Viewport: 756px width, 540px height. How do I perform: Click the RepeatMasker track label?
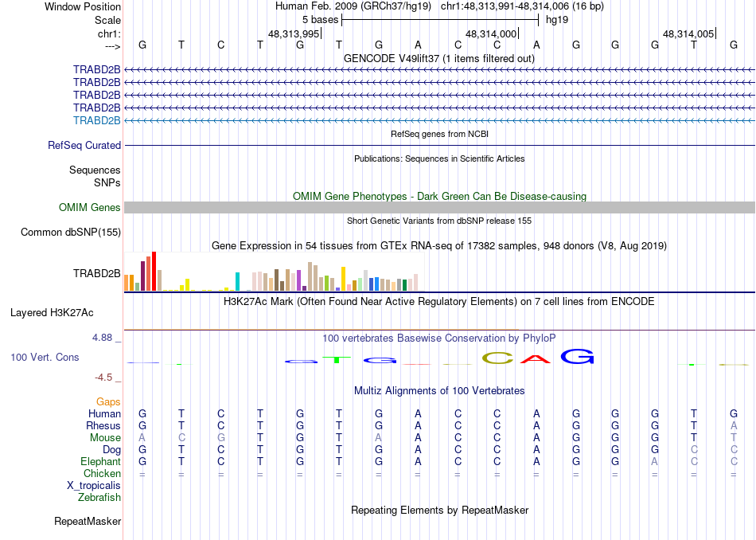point(88,521)
